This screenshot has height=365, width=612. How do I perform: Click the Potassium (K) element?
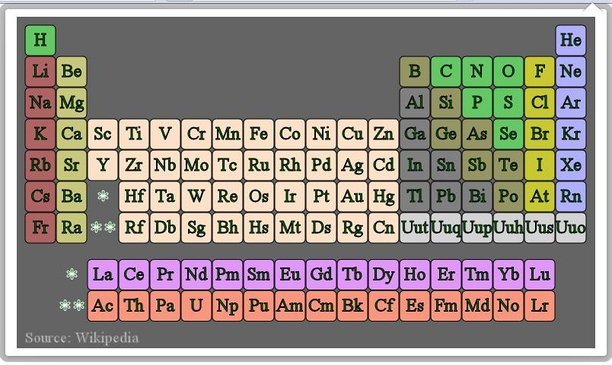[x=40, y=134]
